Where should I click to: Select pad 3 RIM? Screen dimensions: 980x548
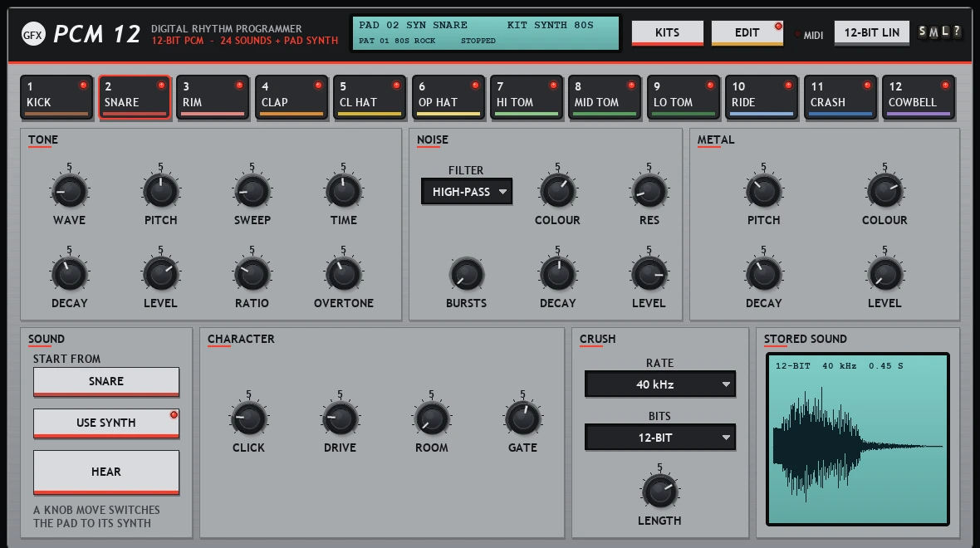213,97
